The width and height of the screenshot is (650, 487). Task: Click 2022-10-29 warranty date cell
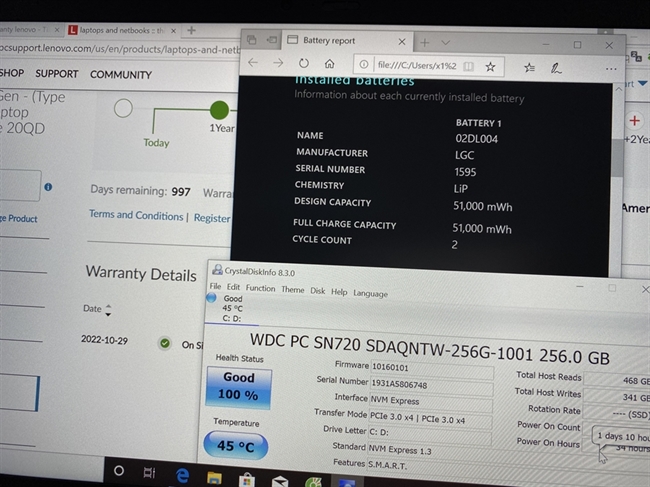pyautogui.click(x=104, y=340)
